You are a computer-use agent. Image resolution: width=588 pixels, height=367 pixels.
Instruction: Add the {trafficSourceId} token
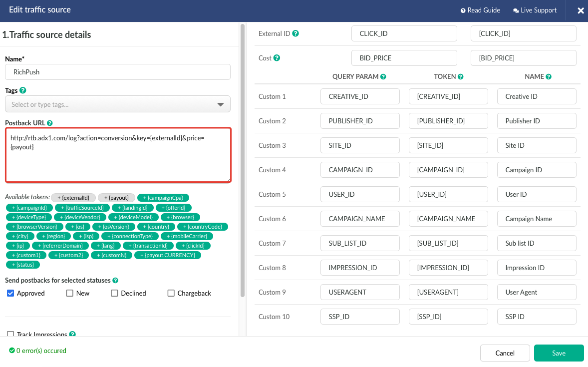(x=82, y=208)
